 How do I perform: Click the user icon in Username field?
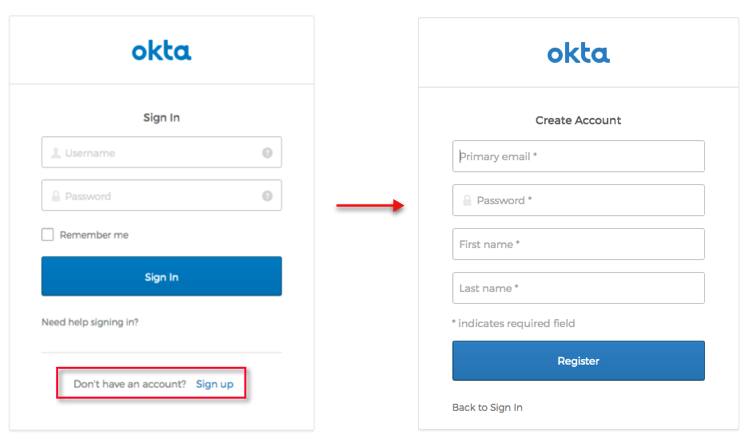[55, 153]
